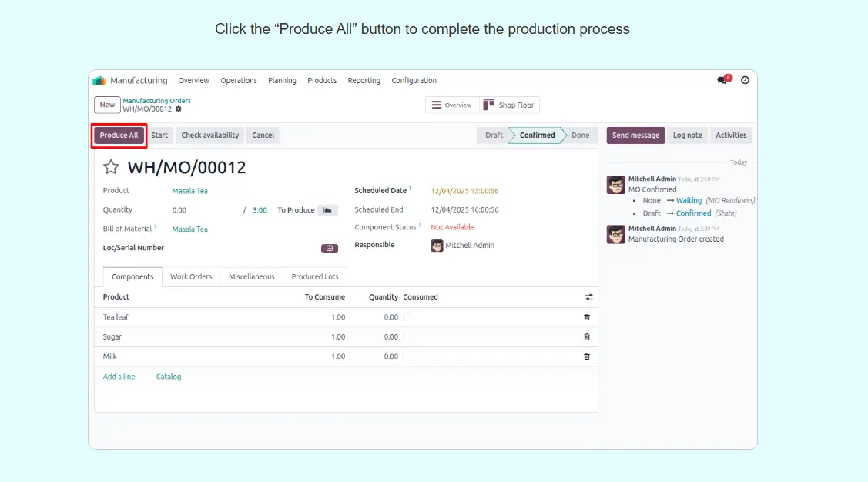Open the gear actions menu near WH/MO/00012
The width and height of the screenshot is (868, 482).
(179, 109)
